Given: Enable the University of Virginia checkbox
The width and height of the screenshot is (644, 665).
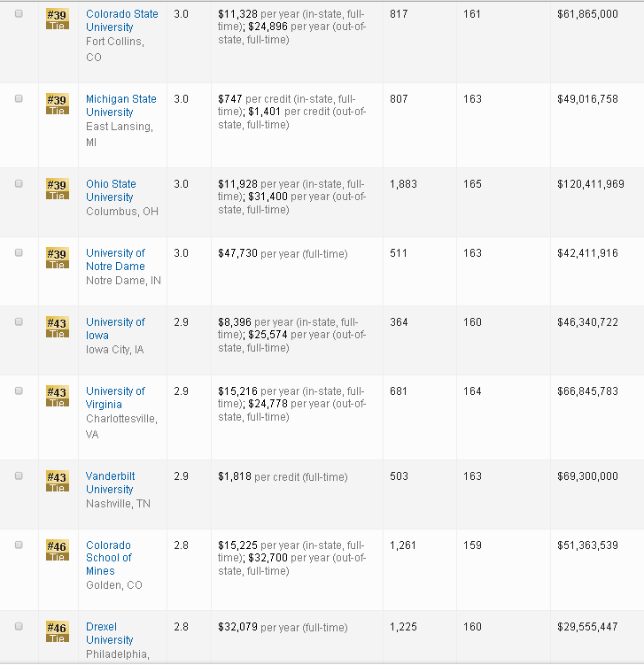Looking at the screenshot, I should [19, 391].
